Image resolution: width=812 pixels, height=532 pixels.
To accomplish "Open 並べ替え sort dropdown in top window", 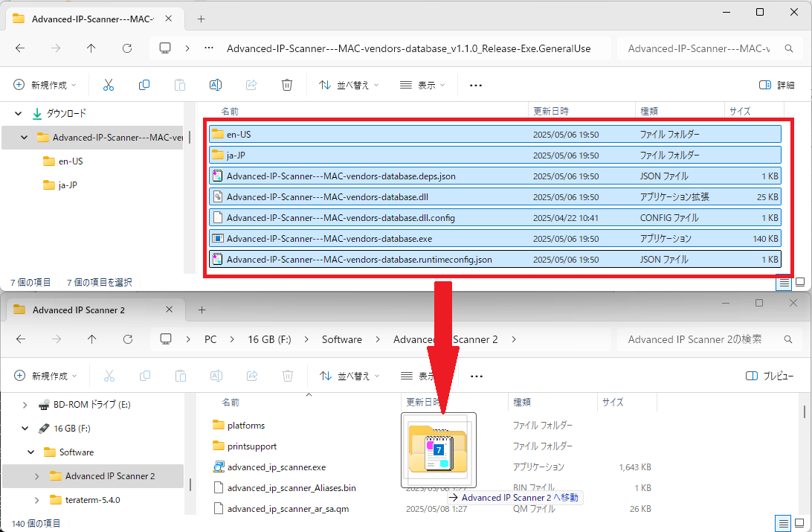I will tap(349, 85).
